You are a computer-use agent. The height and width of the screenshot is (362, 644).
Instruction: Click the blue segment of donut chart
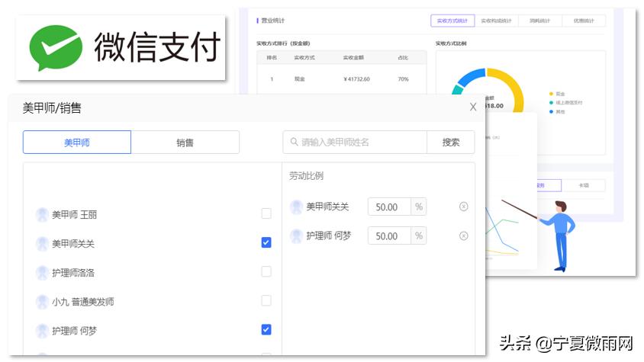470,78
